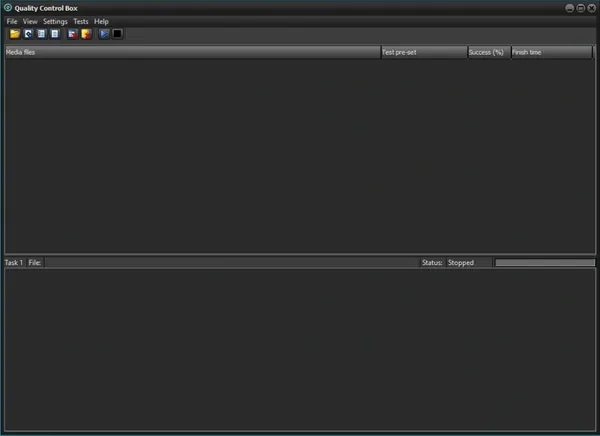Viewport: 600px width, 436px height.
Task: Click the yellow open folder toolbar icon
Action: coord(14,34)
